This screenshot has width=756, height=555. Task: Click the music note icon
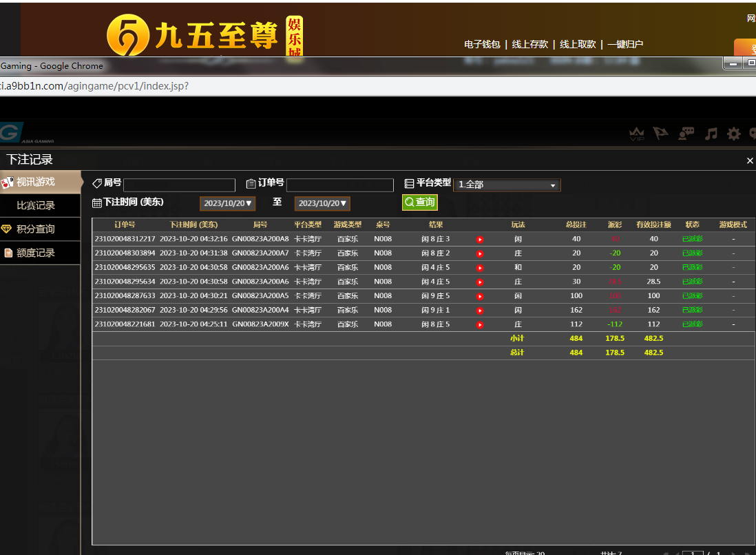[x=711, y=134]
